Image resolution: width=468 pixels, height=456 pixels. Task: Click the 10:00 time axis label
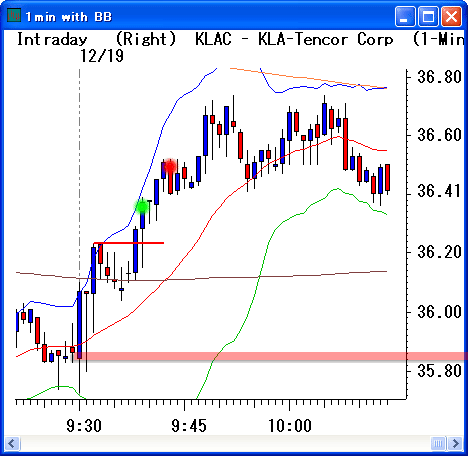290,426
